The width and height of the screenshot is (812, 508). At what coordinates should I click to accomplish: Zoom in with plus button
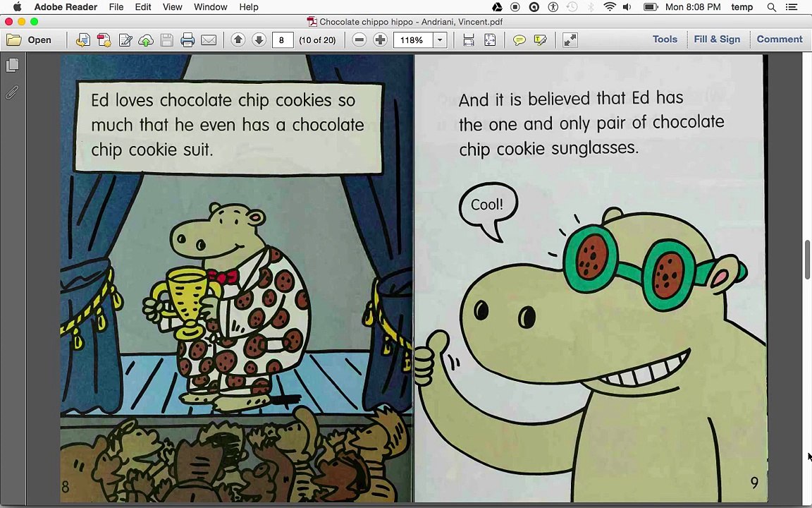click(380, 40)
